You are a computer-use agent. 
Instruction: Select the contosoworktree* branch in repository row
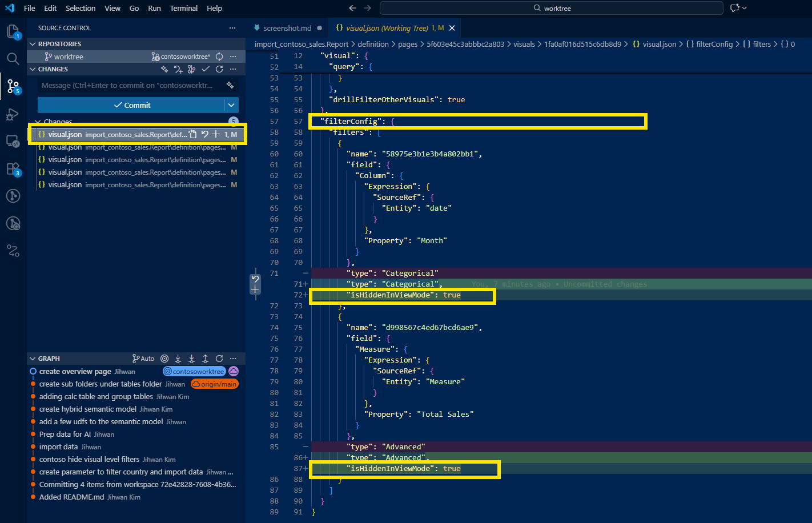click(181, 57)
